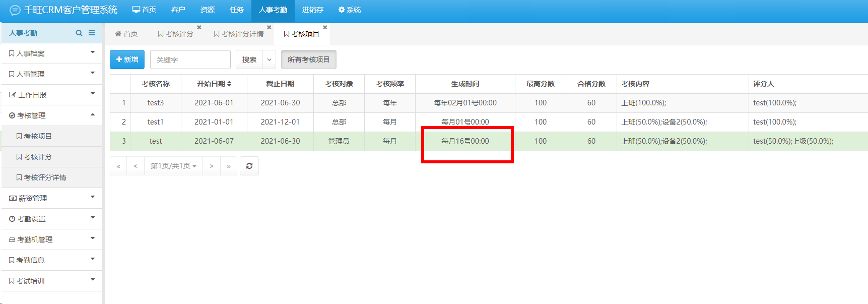Viewport: 868px width, 304px height.
Task: Go to the next page arrow
Action: pos(212,166)
